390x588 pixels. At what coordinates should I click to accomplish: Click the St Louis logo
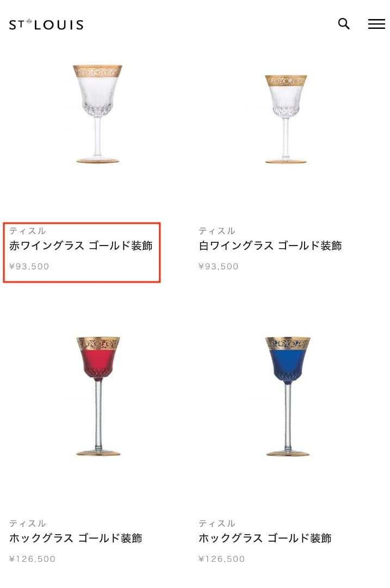(46, 24)
